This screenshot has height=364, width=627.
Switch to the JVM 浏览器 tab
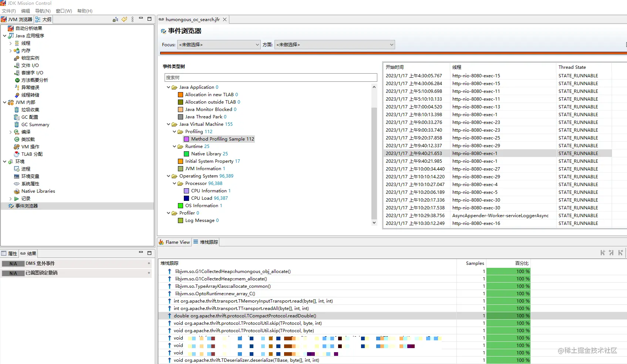(17, 20)
